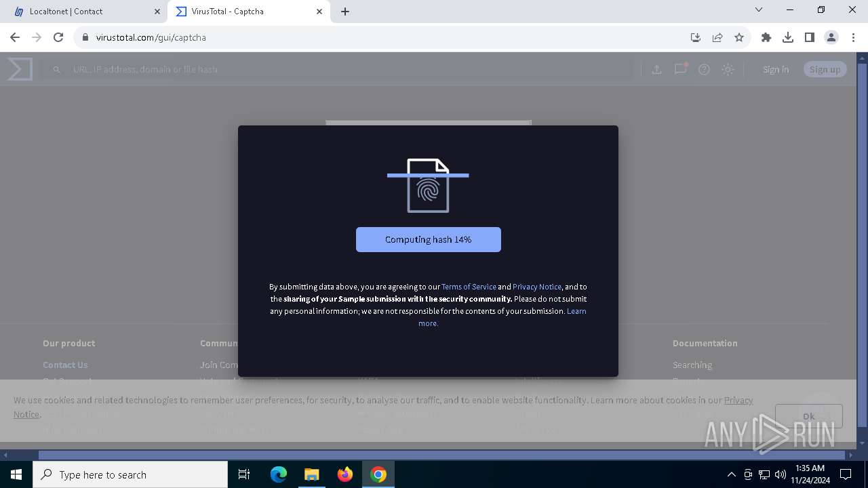Image resolution: width=868 pixels, height=488 pixels.
Task: Open the clock showing 1:35 AM
Action: pos(810,474)
